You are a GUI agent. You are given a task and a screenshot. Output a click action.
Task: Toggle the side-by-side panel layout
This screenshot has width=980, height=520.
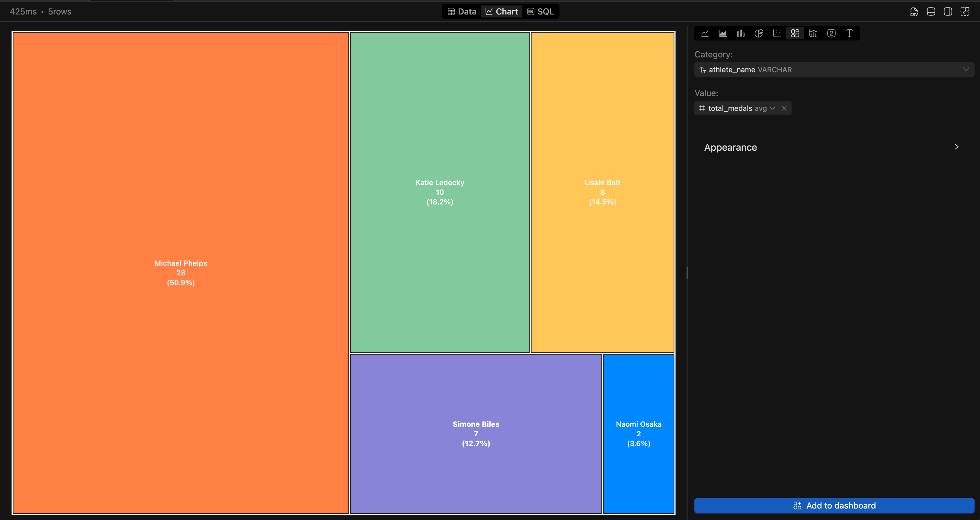(x=948, y=11)
